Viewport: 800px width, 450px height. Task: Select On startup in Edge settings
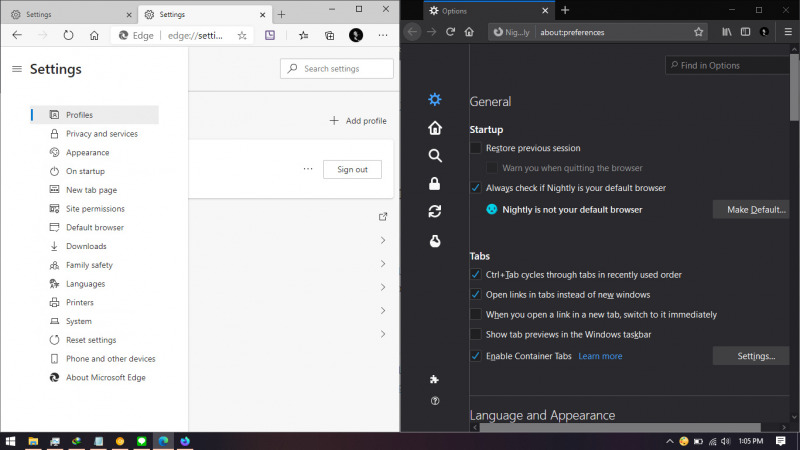pyautogui.click(x=94, y=171)
